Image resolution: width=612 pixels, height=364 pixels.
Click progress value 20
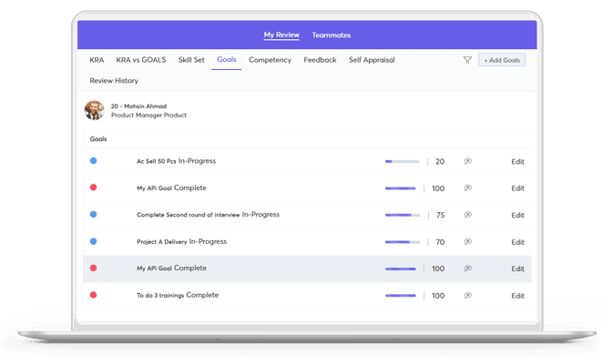(440, 161)
